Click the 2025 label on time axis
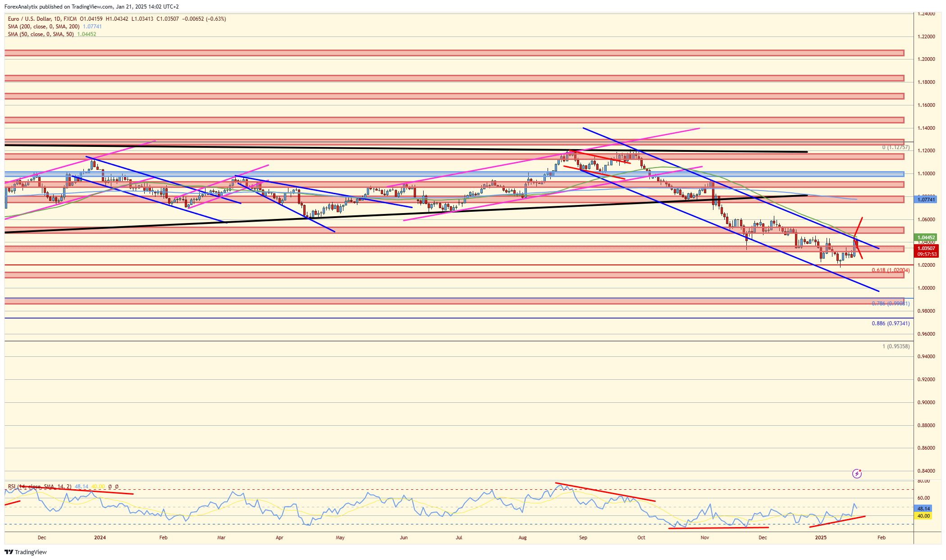Screen dimensions: 946x560 pos(821,537)
